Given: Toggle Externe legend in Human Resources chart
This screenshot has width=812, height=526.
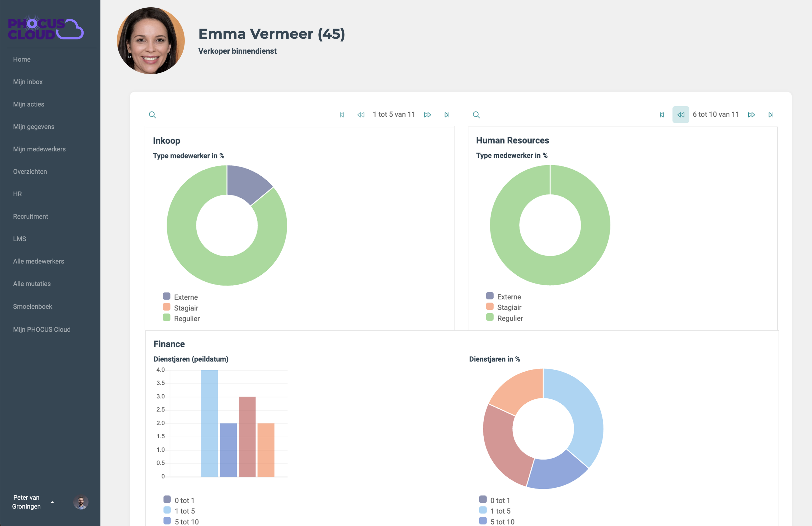Looking at the screenshot, I should click(x=504, y=297).
